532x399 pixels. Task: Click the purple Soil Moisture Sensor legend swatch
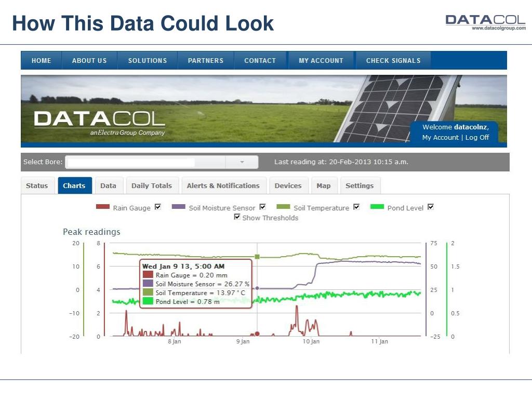(179, 207)
